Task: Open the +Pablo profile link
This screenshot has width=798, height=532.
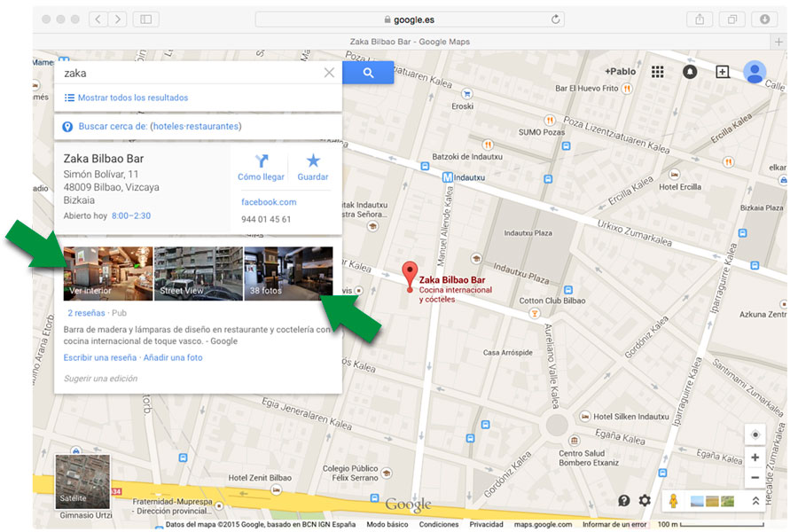Action: 620,72
